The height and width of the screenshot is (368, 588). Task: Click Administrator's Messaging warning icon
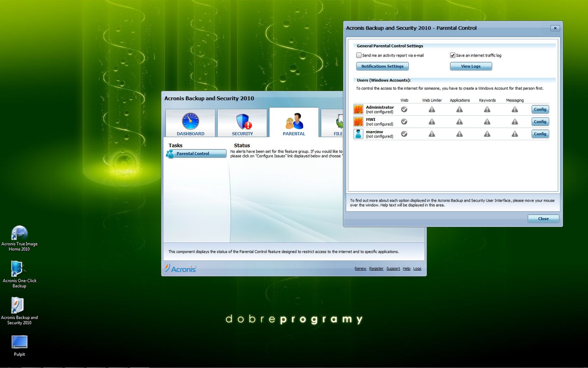coord(515,109)
